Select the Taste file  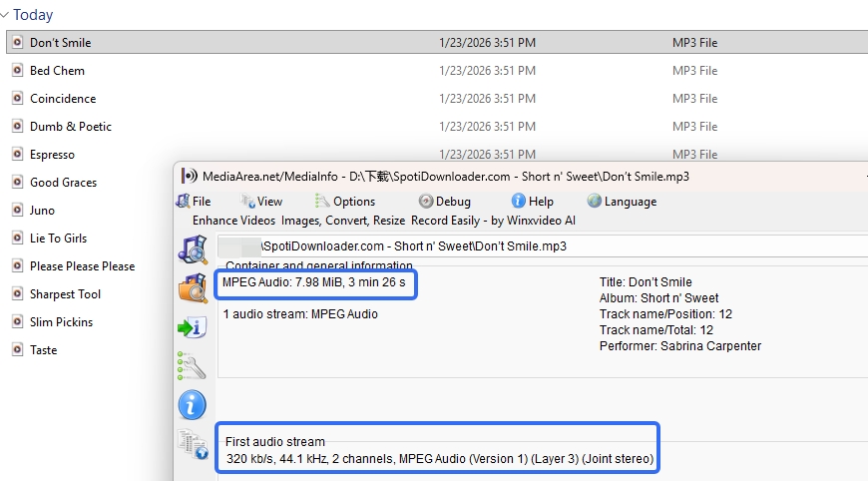pyautogui.click(x=43, y=350)
